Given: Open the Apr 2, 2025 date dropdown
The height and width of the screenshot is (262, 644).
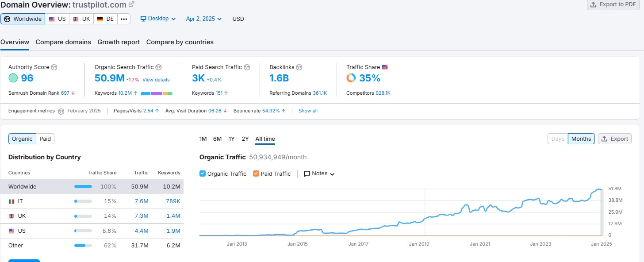Looking at the screenshot, I should [204, 19].
